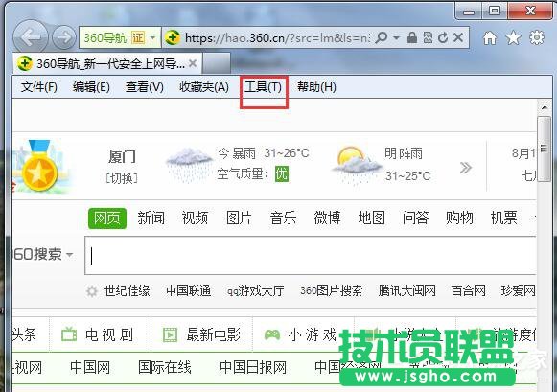
Task: Click today's rain cloud weather icon
Action: pyautogui.click(x=189, y=165)
